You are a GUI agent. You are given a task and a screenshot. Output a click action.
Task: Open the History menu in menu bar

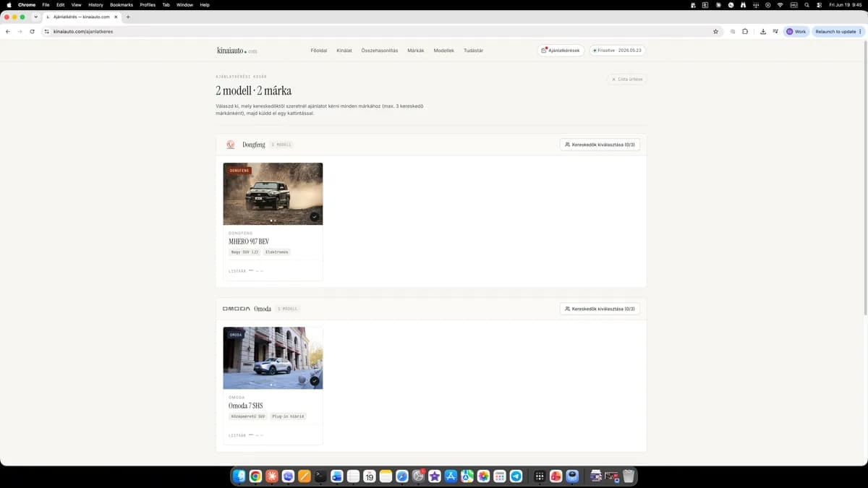point(95,4)
